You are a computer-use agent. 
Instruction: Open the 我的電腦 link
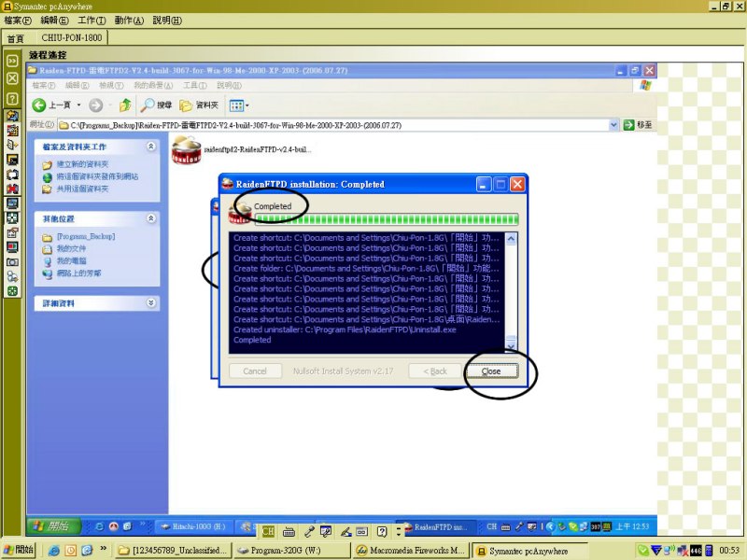tap(72, 260)
